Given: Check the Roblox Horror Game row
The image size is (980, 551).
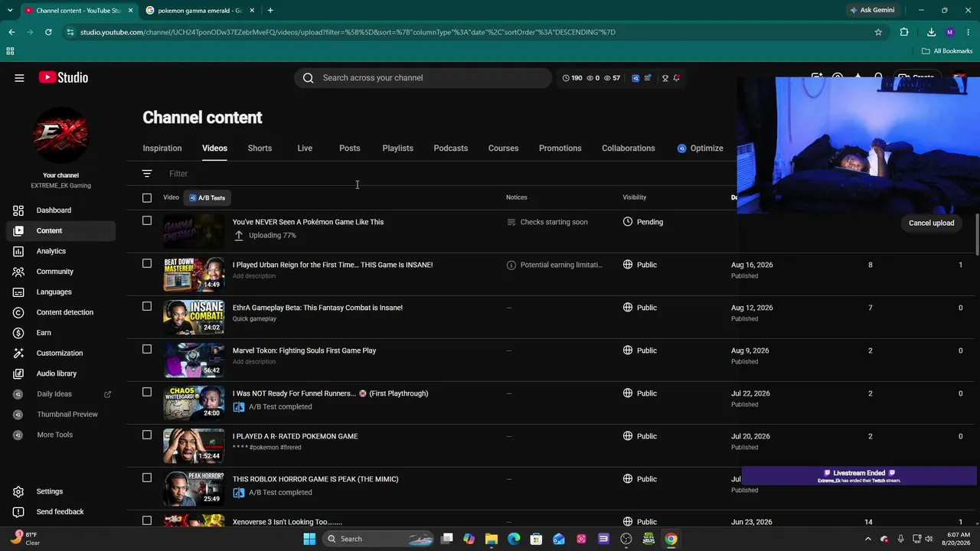Looking at the screenshot, I should pos(147,478).
